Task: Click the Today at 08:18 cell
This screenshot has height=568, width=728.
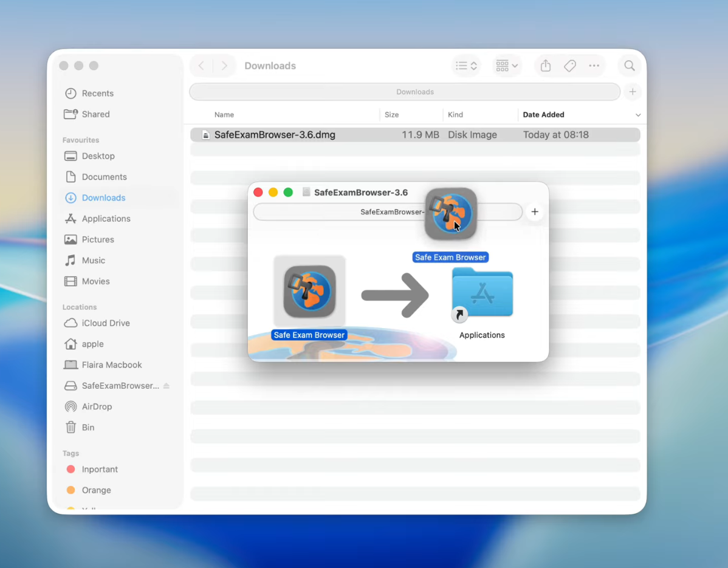Action: (x=556, y=135)
